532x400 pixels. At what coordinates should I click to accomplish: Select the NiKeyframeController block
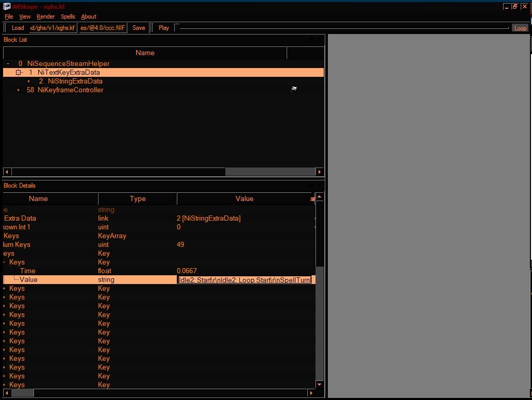tap(70, 90)
